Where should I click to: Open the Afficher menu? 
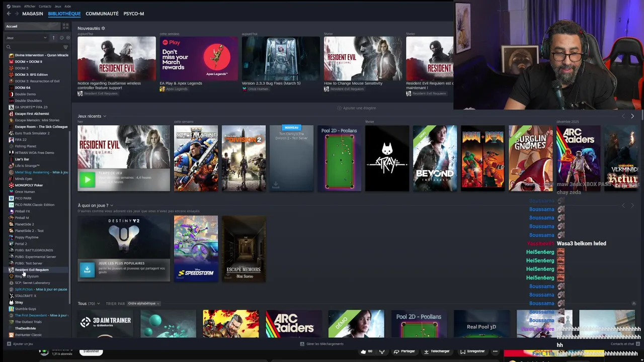[30, 7]
